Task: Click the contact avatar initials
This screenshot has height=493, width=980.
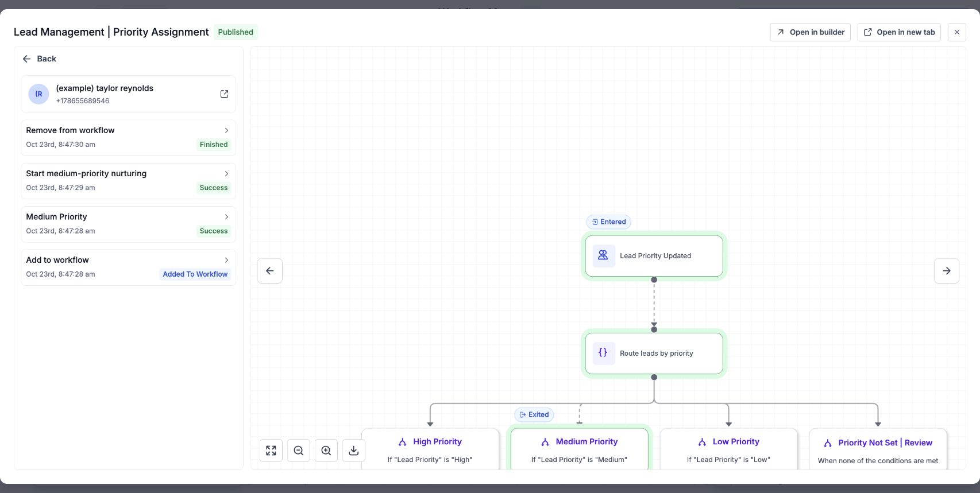Action: tap(39, 94)
